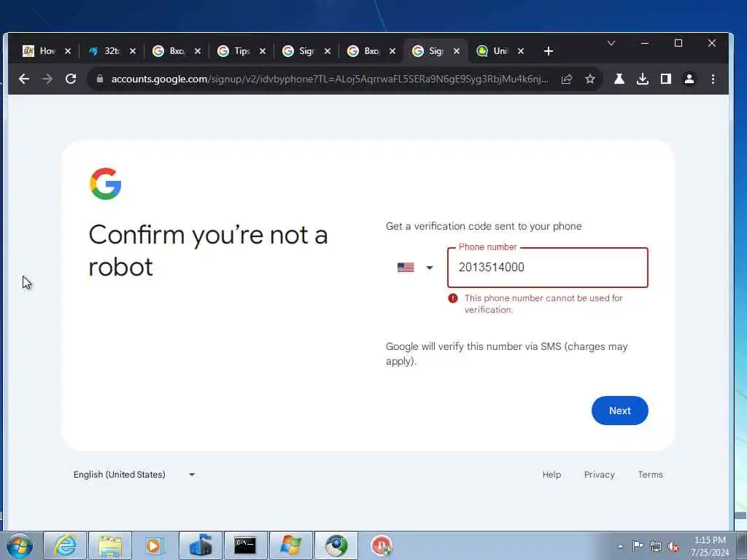Reload the current page
Viewport: 747px width, 560px height.
coord(71,79)
